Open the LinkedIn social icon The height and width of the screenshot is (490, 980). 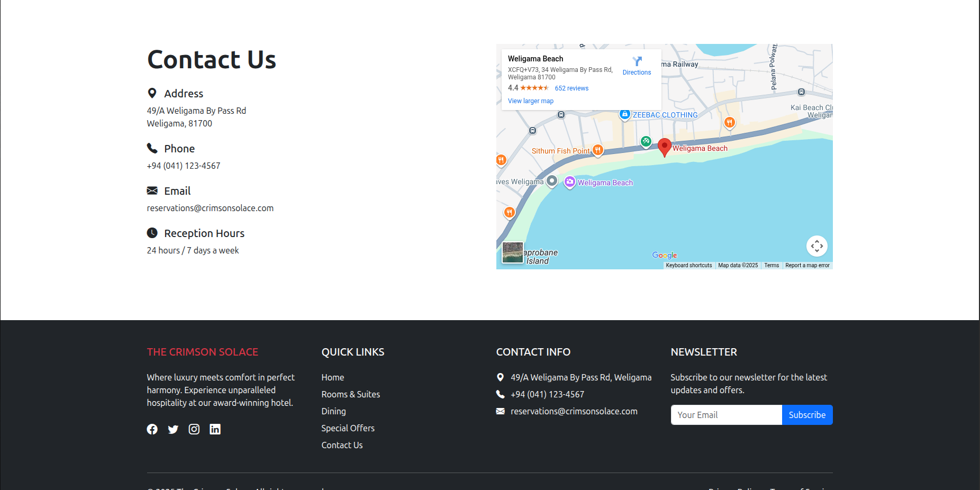(x=215, y=429)
